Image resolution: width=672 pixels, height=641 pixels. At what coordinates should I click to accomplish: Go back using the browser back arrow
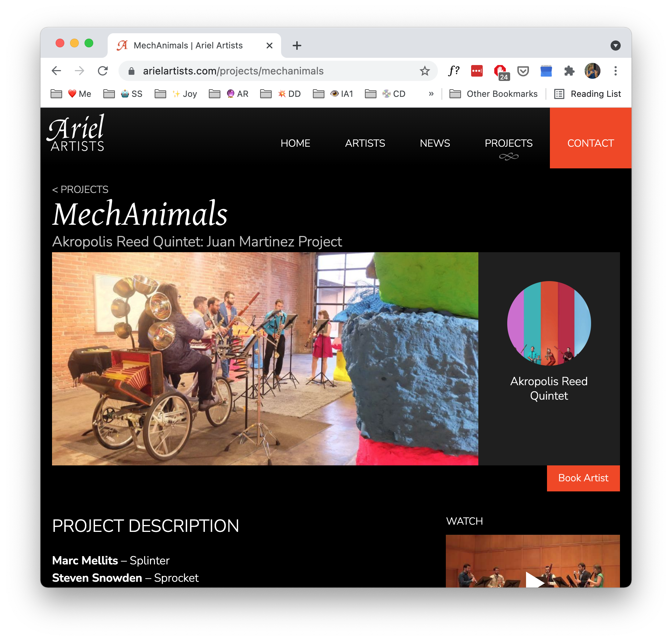coord(56,71)
